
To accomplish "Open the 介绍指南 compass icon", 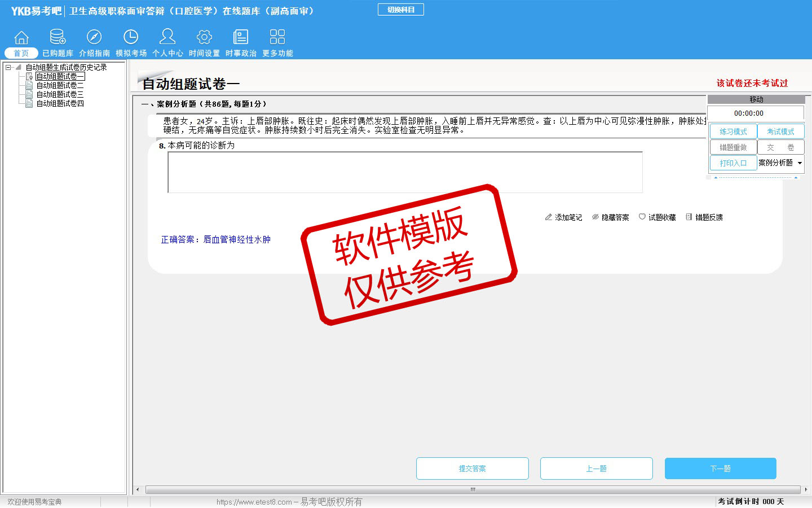I will pos(94,38).
